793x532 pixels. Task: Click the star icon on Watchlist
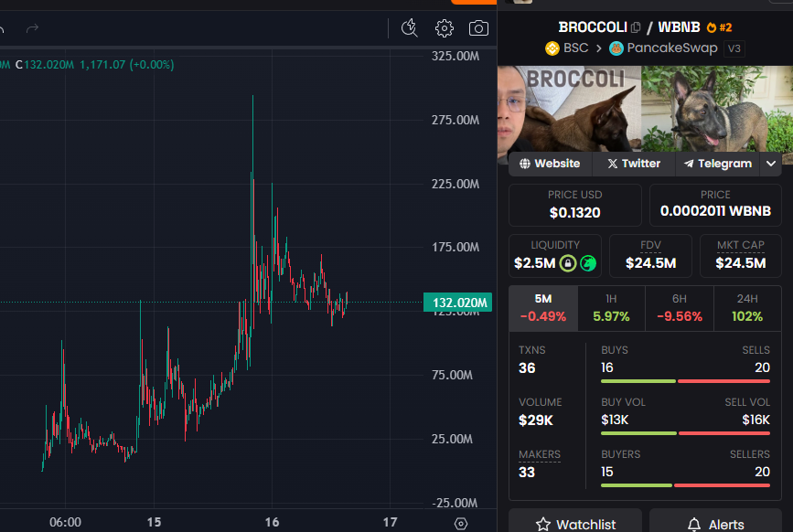click(x=543, y=525)
